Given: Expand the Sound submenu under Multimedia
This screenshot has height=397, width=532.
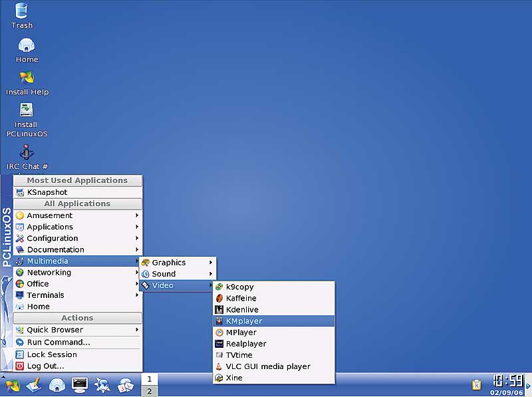Looking at the screenshot, I should 178,274.
